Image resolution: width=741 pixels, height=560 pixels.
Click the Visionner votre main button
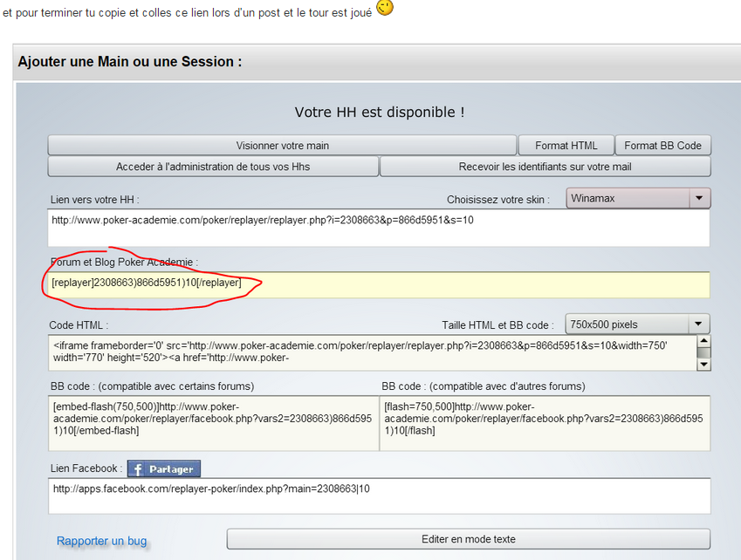click(x=282, y=146)
